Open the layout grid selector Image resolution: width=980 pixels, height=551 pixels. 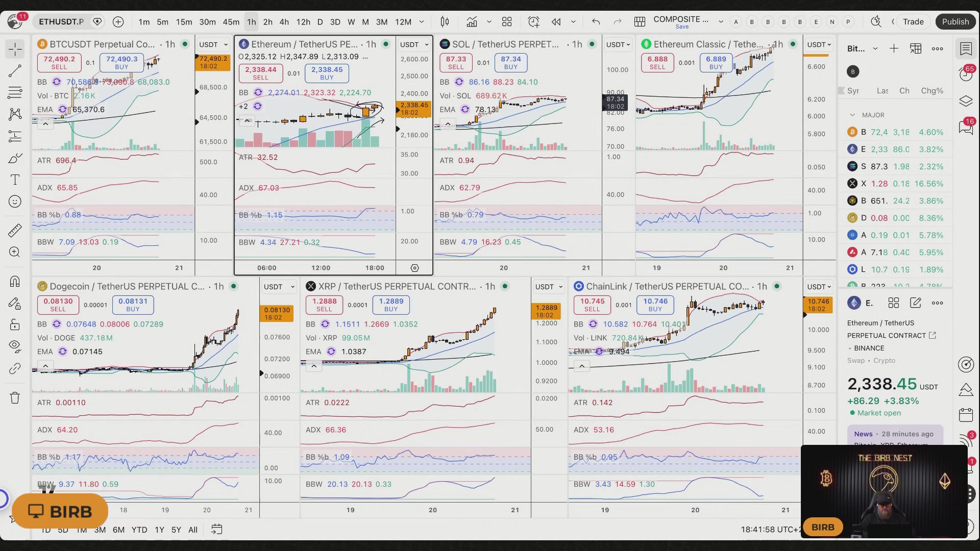(x=507, y=22)
